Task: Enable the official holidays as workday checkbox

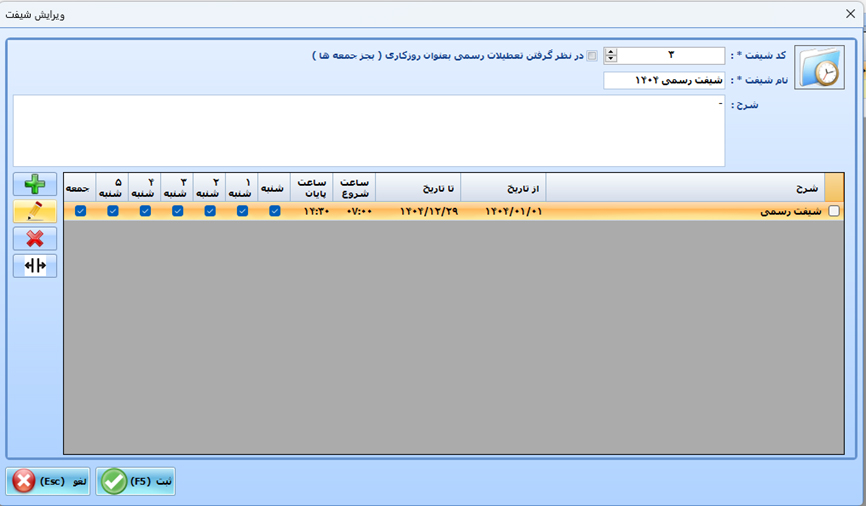Action: pyautogui.click(x=592, y=56)
